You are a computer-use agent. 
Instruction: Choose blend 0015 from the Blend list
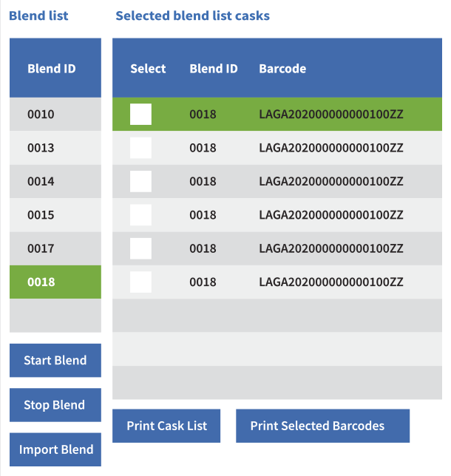point(55,215)
